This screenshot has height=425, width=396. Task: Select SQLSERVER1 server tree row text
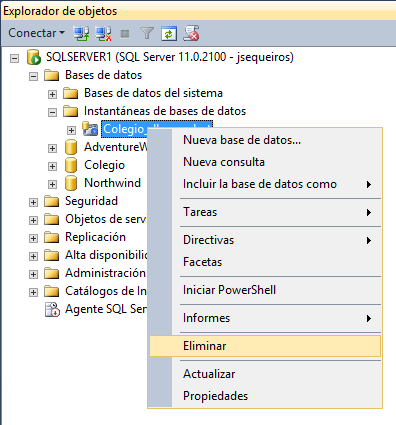click(x=170, y=57)
